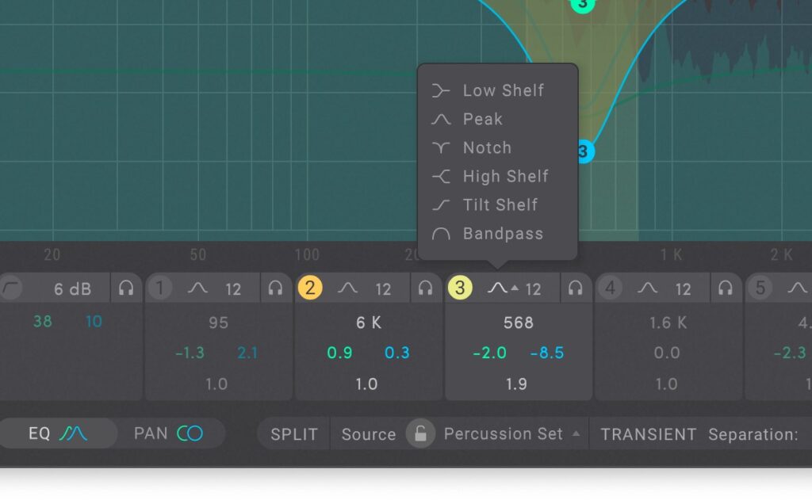Image resolution: width=812 pixels, height=504 pixels.
Task: Open band 3 filter shape dropdown
Action: click(503, 288)
